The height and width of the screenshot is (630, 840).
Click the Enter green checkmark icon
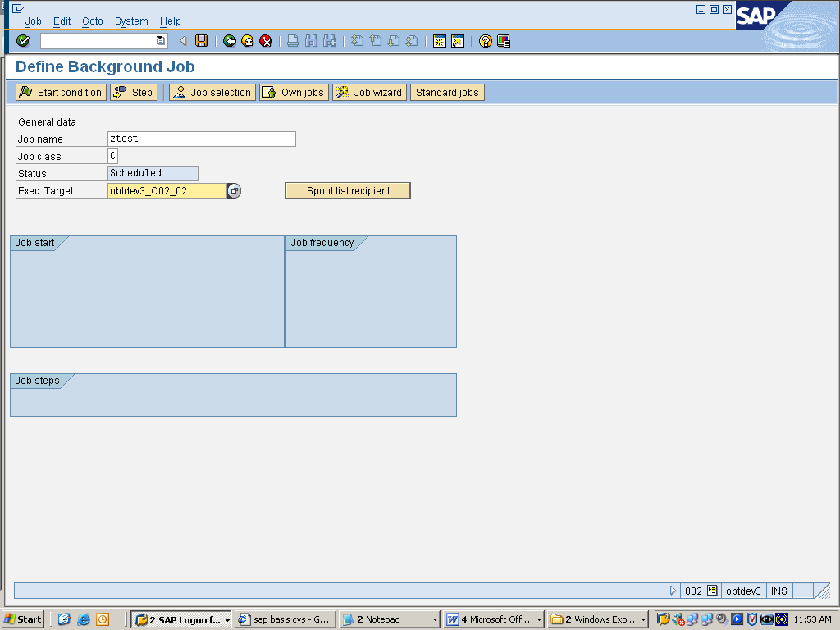click(23, 40)
